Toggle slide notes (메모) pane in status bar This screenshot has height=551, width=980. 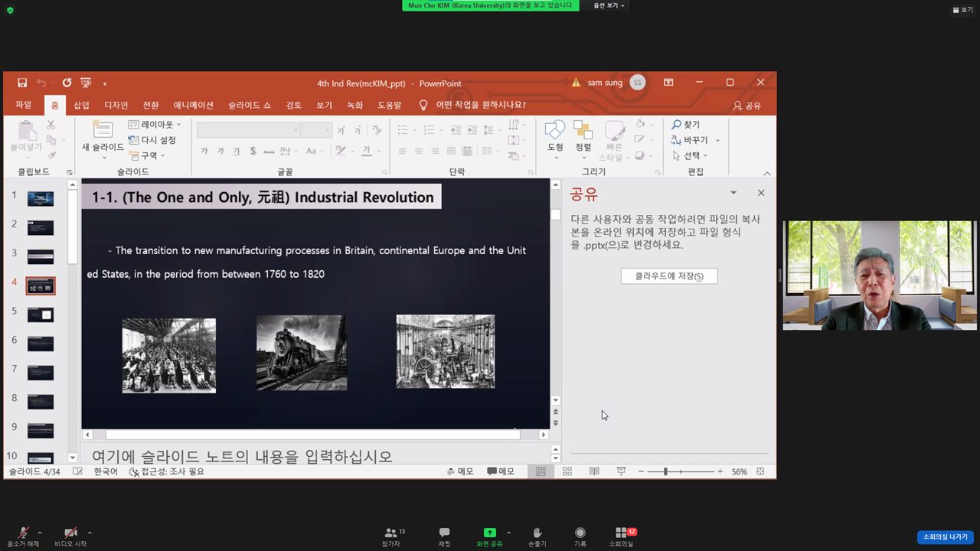460,471
